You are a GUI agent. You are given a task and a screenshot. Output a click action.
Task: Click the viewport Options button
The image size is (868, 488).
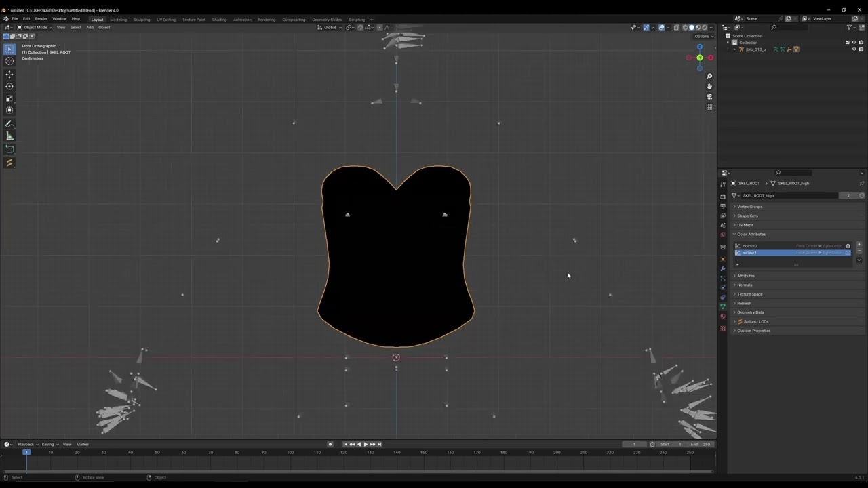click(x=703, y=36)
